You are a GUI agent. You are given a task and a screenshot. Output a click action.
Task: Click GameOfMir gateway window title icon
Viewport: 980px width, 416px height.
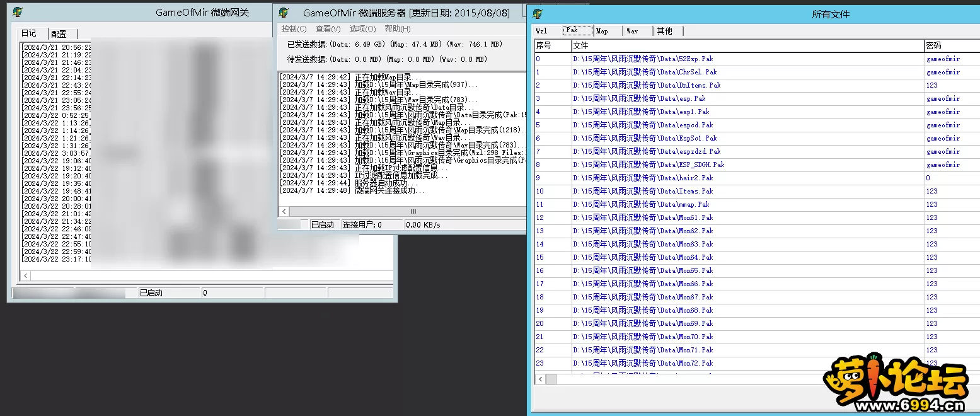[18, 12]
